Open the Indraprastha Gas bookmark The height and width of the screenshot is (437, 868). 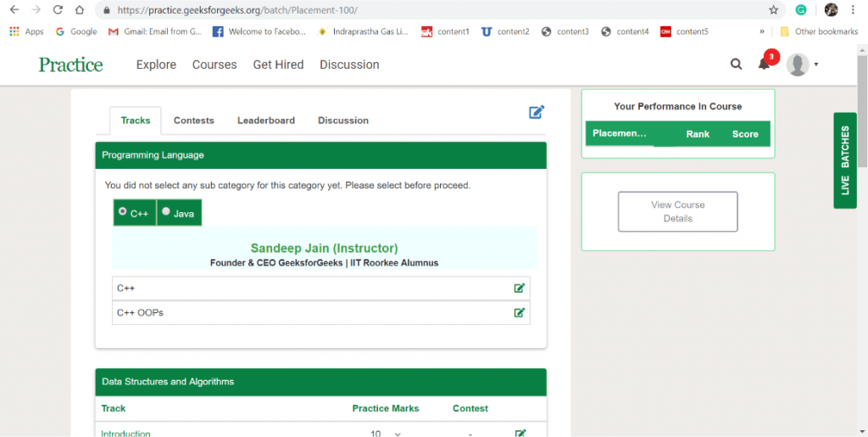363,31
